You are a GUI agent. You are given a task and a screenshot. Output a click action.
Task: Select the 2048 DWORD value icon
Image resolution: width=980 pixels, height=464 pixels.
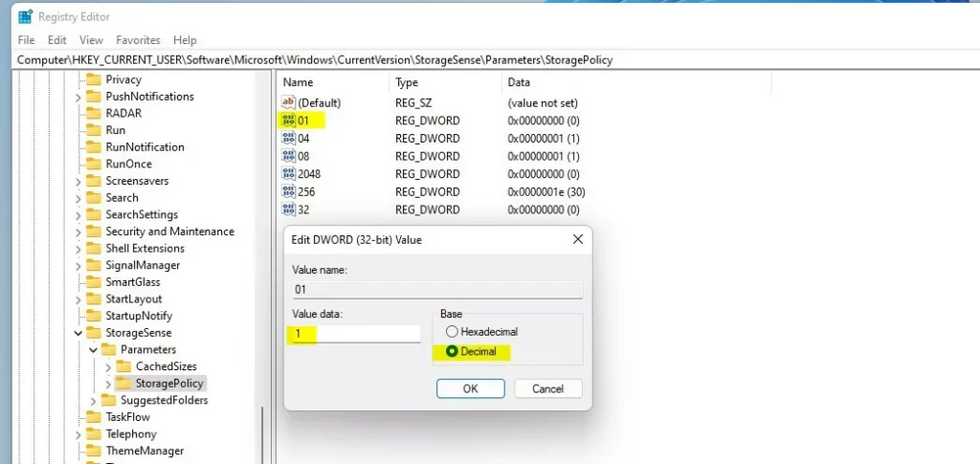[288, 173]
